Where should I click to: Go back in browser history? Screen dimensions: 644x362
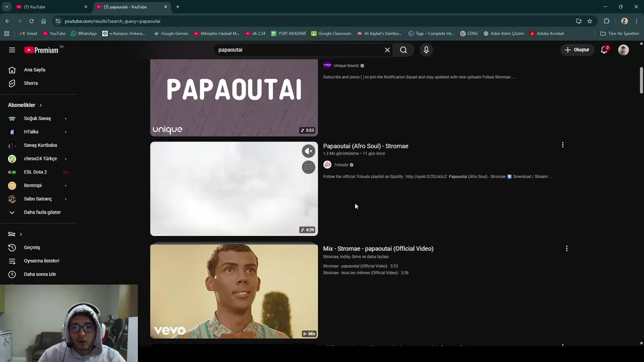[7, 21]
